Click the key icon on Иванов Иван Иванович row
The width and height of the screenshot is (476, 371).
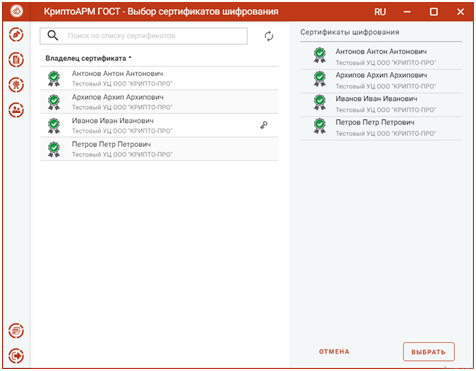coord(264,125)
